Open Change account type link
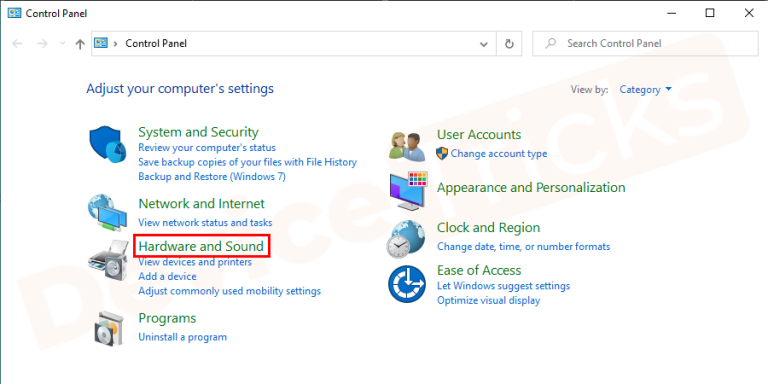Image resolution: width=768 pixels, height=384 pixels. point(499,154)
